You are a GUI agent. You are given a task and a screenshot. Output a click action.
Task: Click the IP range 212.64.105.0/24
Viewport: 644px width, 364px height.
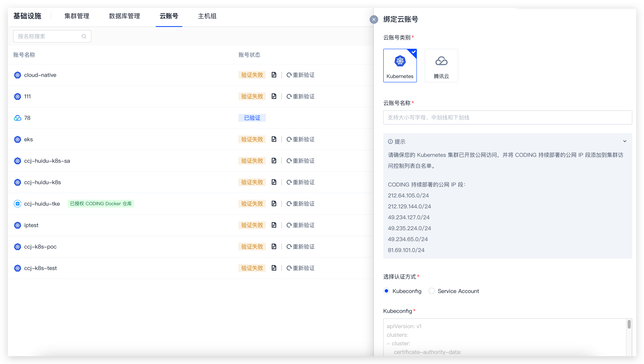(408, 195)
